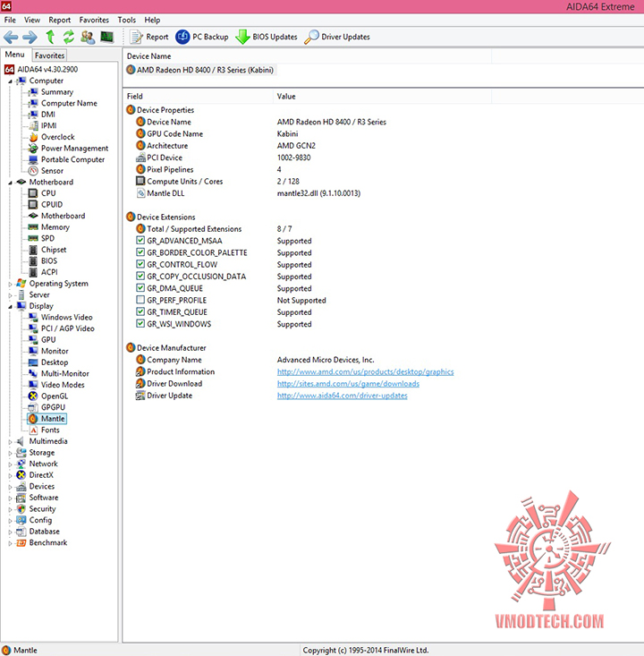This screenshot has width=644, height=656.
Task: Select the BIOS tree icon
Action: (x=33, y=261)
